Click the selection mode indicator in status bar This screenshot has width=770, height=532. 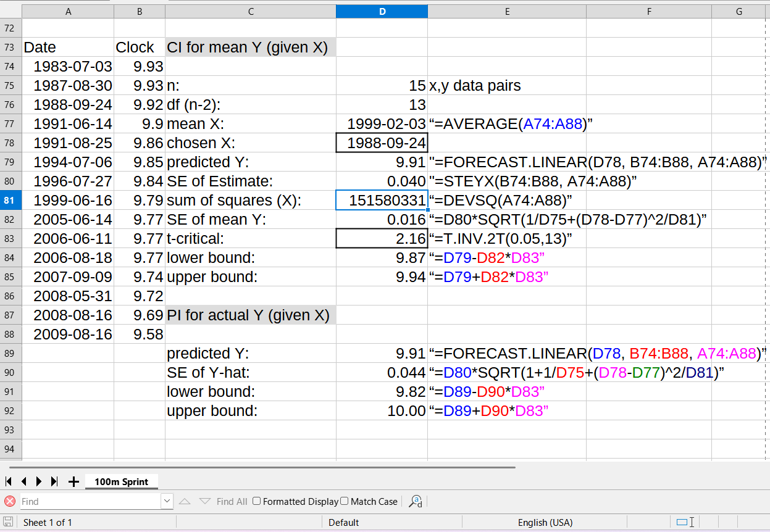click(x=685, y=522)
